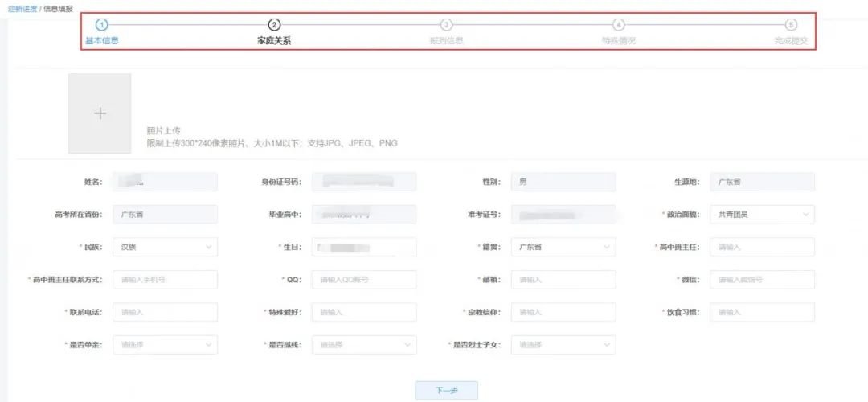Viewport: 868px width, 402px height.
Task: Expand the 是否烈士子女 dropdown
Action: point(563,345)
